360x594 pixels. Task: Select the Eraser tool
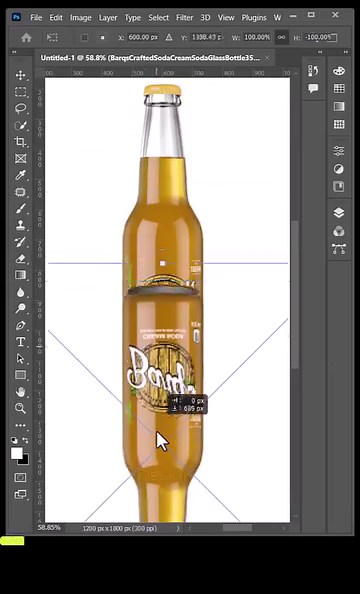[x=20, y=258]
